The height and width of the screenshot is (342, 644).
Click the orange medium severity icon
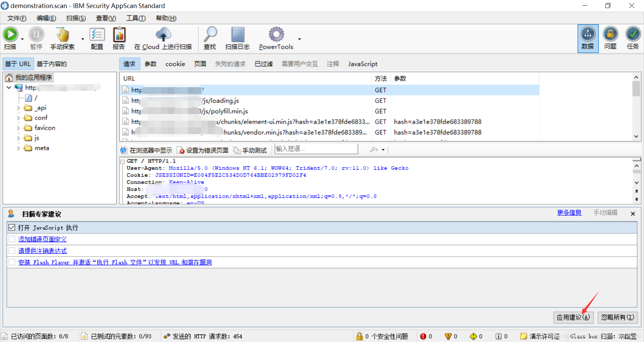448,336
